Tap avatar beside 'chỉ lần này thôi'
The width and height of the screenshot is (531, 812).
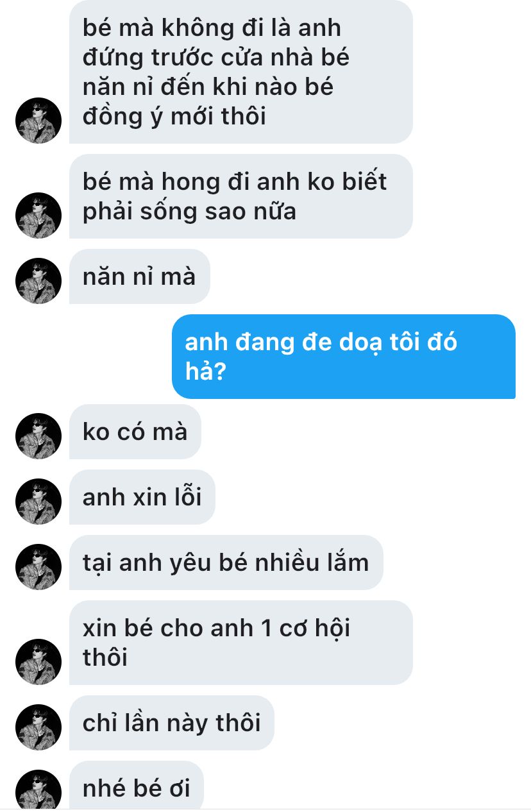(38, 727)
